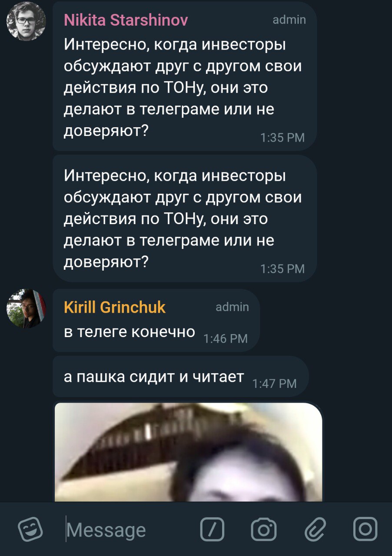
Task: Tap the 1:46 PM timestamp
Action: [x=226, y=339]
